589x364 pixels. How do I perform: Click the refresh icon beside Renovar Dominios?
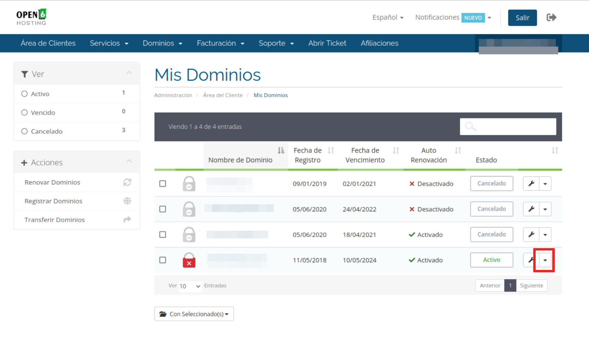(x=127, y=182)
